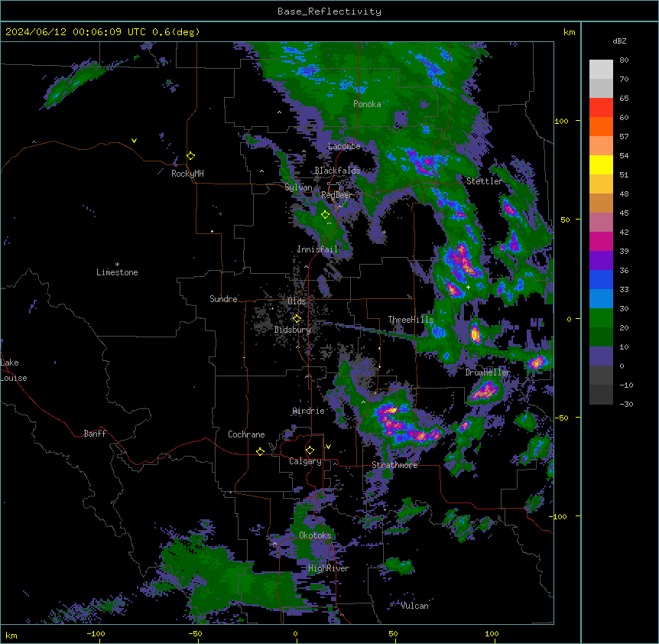Select the Airdrie label

[308, 411]
